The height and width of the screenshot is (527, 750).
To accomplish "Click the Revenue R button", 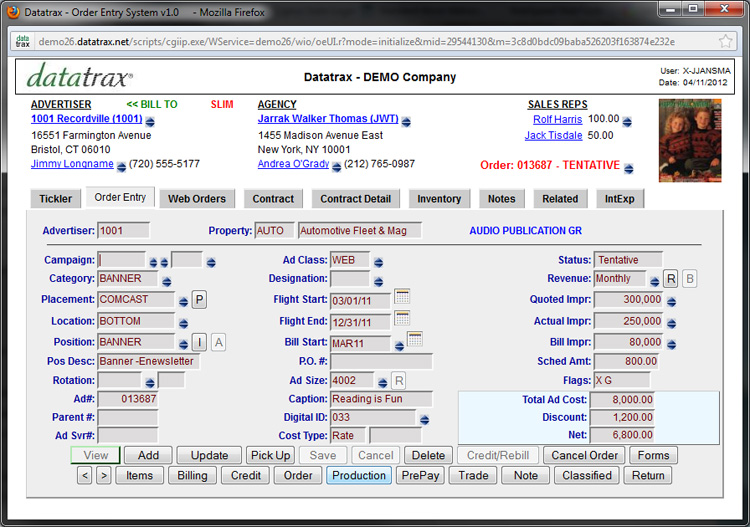I will 671,279.
